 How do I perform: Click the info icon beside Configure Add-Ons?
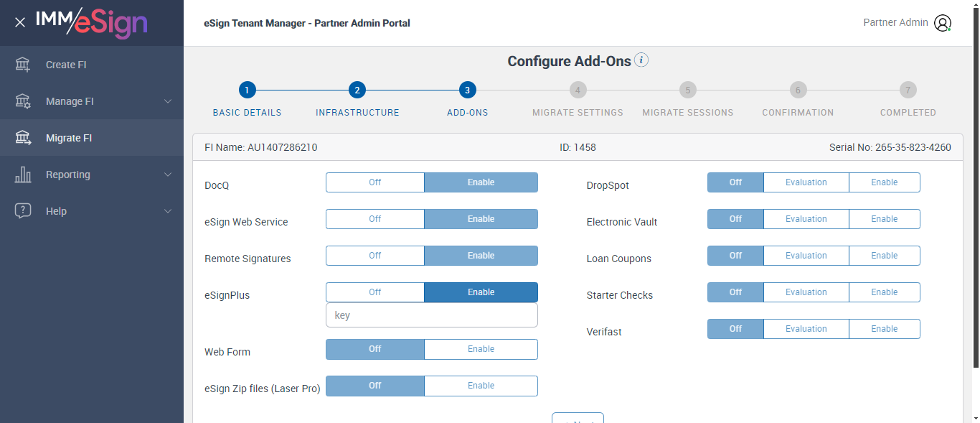coord(642,60)
